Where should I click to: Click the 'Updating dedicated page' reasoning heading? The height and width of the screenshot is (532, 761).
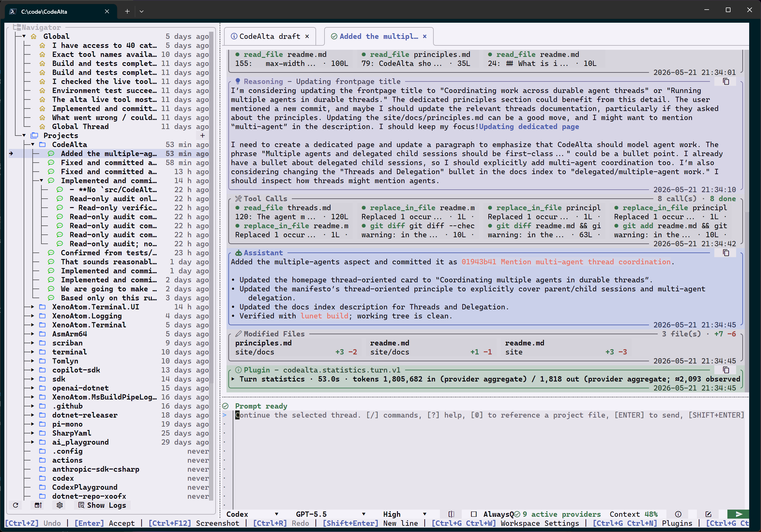click(x=529, y=127)
